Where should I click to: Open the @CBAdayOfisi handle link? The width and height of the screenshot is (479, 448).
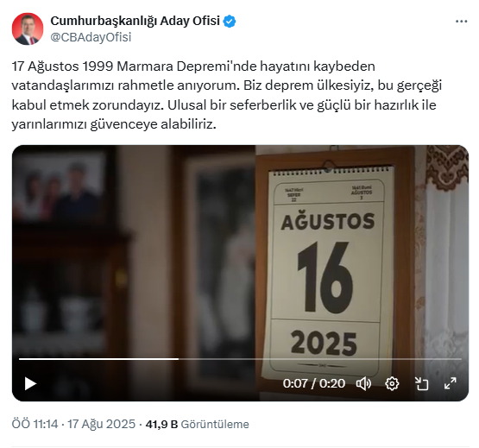click(91, 37)
